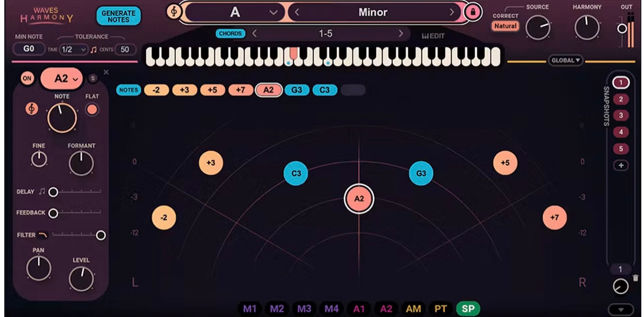Go to previous scale with left arrow
The width and height of the screenshot is (644, 317).
click(297, 12)
